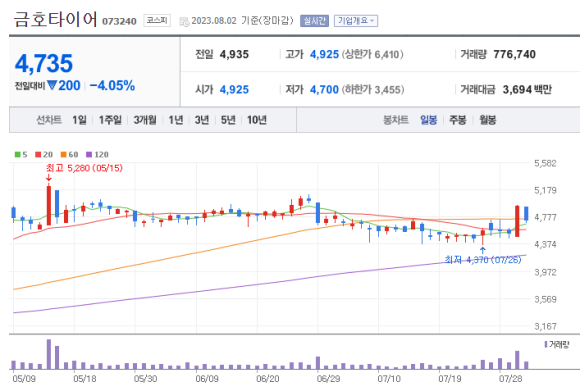This screenshot has width=580, height=391.
Task: Click the -4.05% change value
Action: click(x=112, y=86)
